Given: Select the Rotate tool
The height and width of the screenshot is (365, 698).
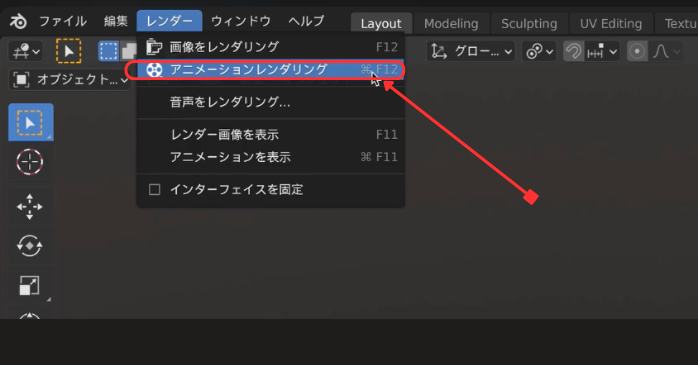Looking at the screenshot, I should pos(30,246).
